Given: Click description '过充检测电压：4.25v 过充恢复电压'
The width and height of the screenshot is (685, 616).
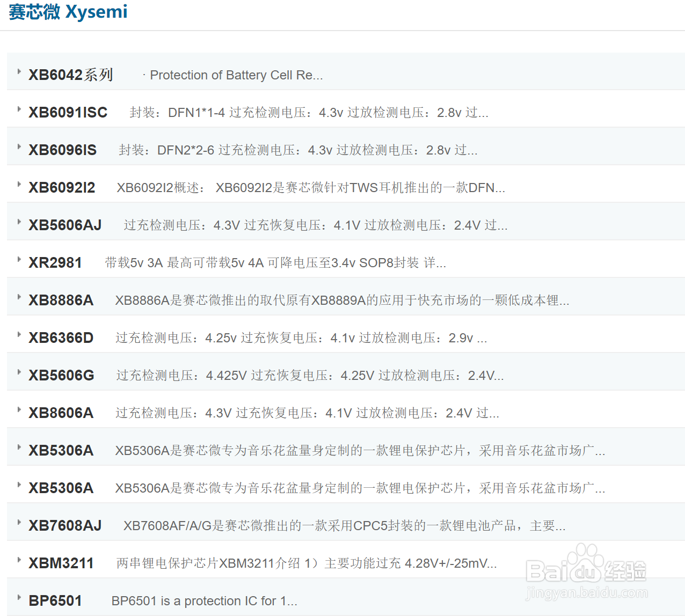Looking at the screenshot, I should click(x=301, y=338).
